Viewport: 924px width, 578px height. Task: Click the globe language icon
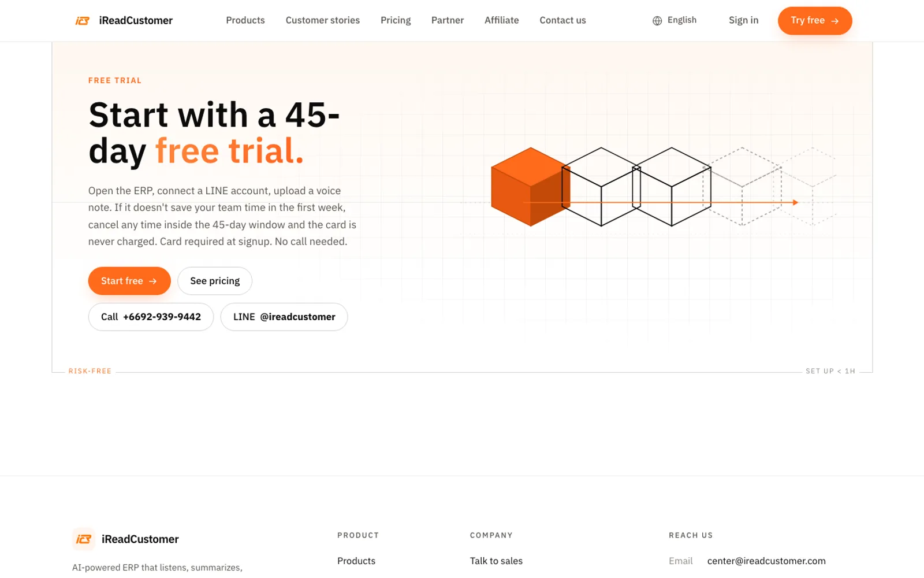pyautogui.click(x=657, y=21)
